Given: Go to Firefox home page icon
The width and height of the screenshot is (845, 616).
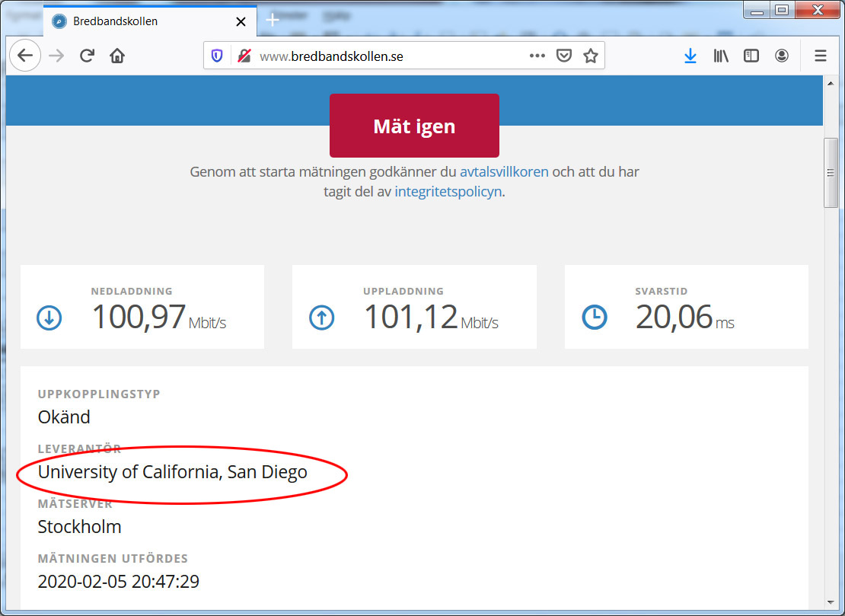Looking at the screenshot, I should pos(117,56).
